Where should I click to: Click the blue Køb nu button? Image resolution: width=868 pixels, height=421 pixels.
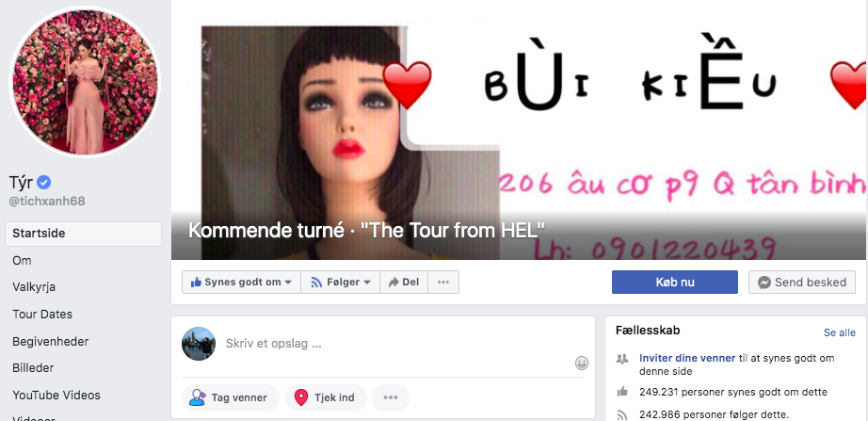pyautogui.click(x=675, y=282)
